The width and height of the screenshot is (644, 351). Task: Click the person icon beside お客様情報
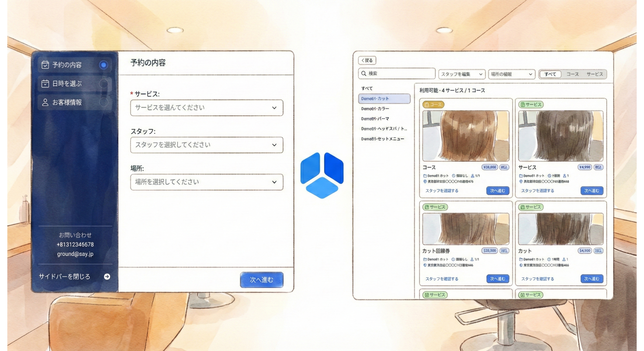pos(45,102)
